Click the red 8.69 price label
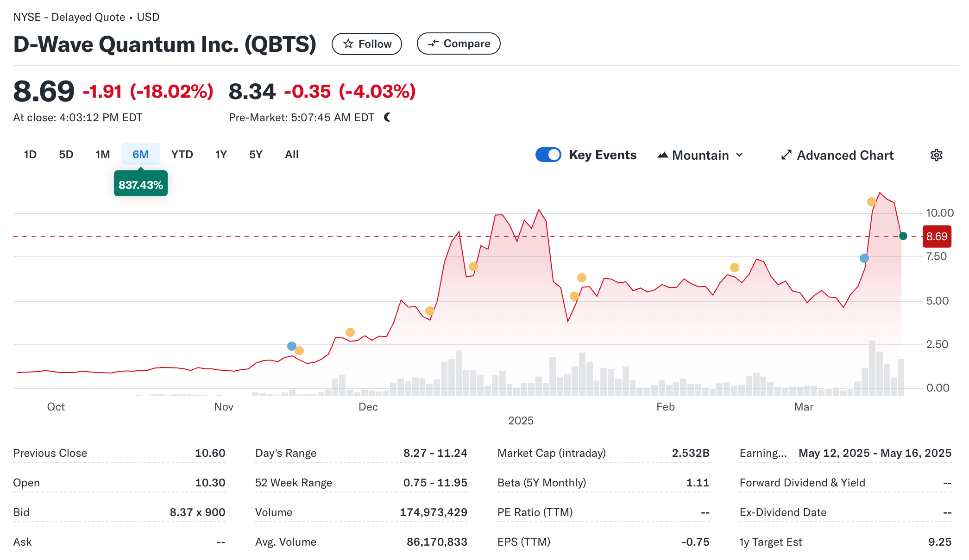The image size is (969, 560). pos(937,236)
